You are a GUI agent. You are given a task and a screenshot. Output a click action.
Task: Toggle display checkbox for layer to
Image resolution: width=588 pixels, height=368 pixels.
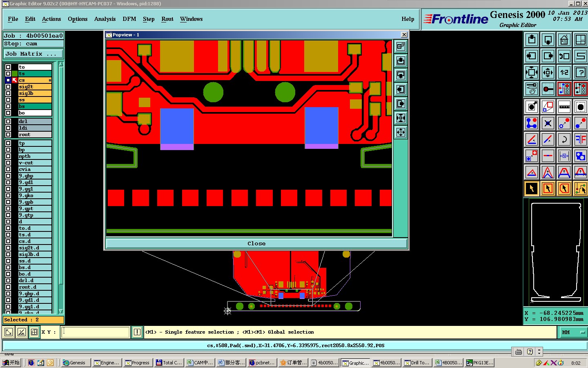(8, 67)
